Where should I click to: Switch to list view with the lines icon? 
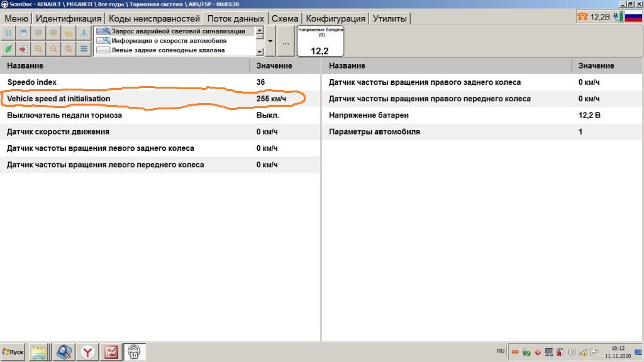point(84,49)
